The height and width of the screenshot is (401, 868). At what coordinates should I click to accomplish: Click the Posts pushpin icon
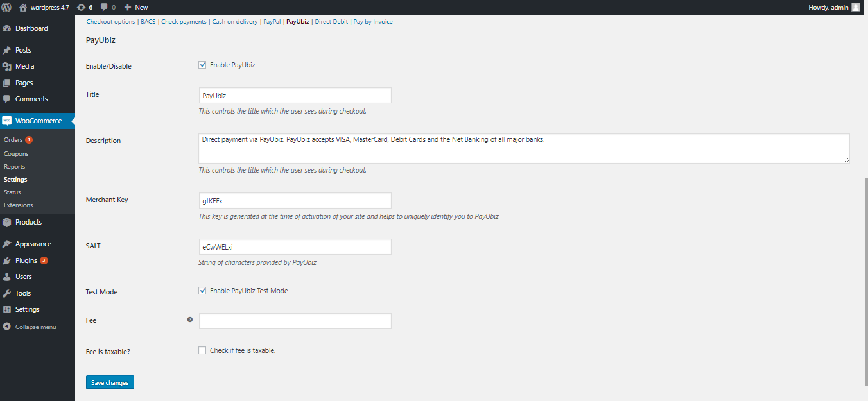click(x=6, y=50)
